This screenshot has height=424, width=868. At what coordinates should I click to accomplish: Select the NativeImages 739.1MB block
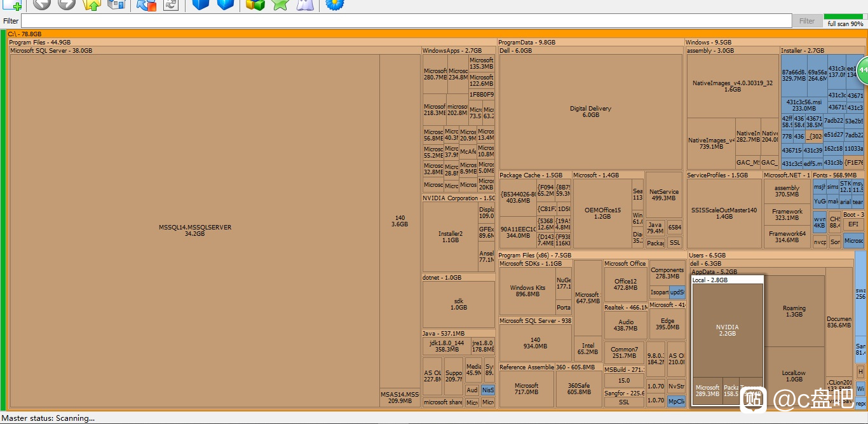(711, 143)
